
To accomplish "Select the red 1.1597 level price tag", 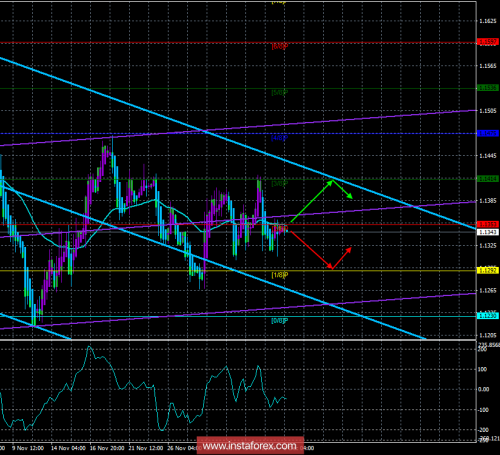I will pos(488,42).
